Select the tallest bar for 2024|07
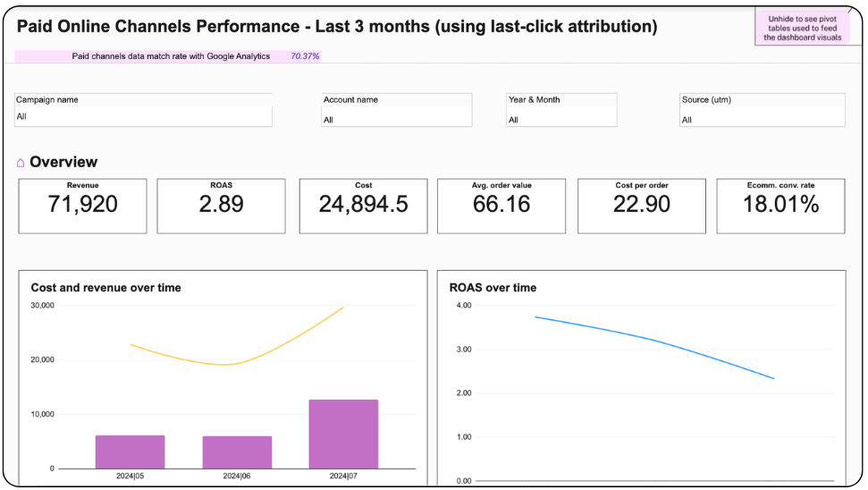Image resolution: width=868 pixels, height=490 pixels. [343, 434]
